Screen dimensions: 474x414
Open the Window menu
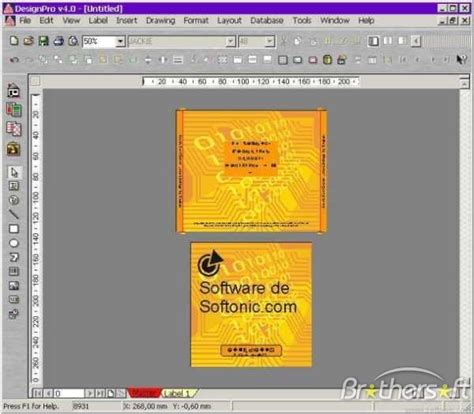(x=335, y=21)
